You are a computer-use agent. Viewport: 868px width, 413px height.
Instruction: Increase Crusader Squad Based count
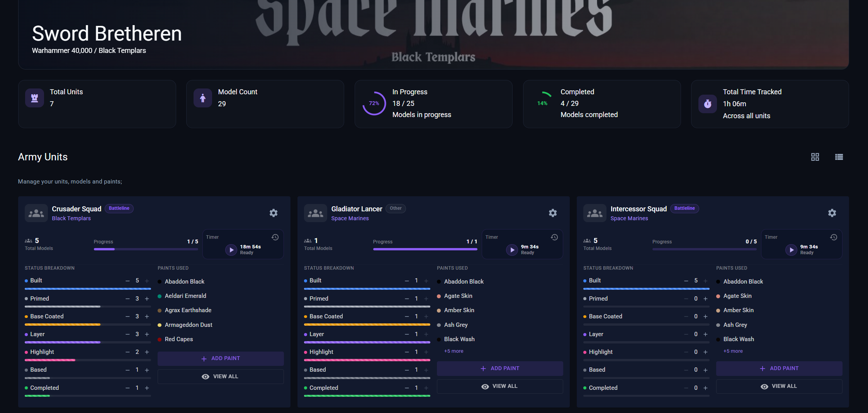click(x=147, y=370)
